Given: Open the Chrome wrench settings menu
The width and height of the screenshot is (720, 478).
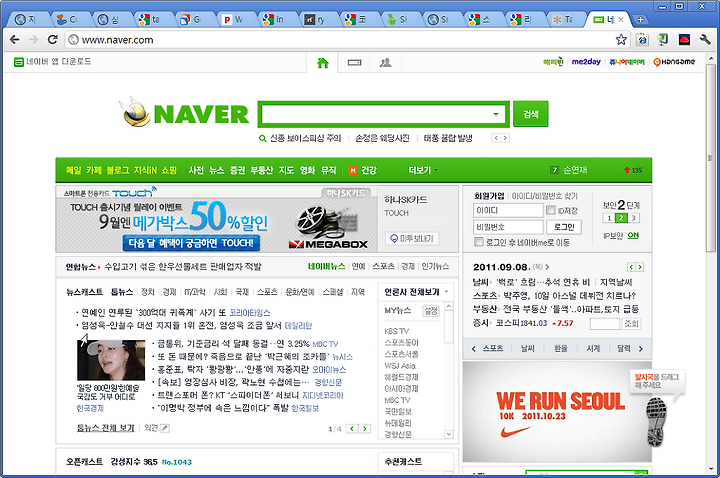Looking at the screenshot, I should click(705, 40).
